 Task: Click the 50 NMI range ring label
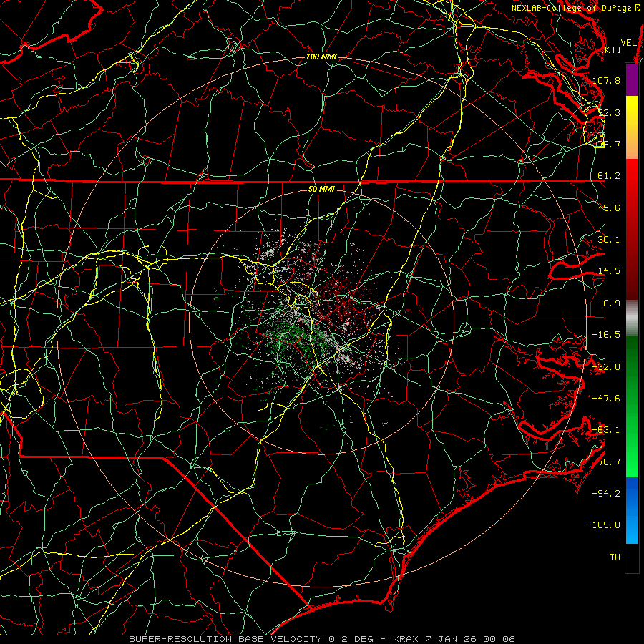[x=321, y=189]
